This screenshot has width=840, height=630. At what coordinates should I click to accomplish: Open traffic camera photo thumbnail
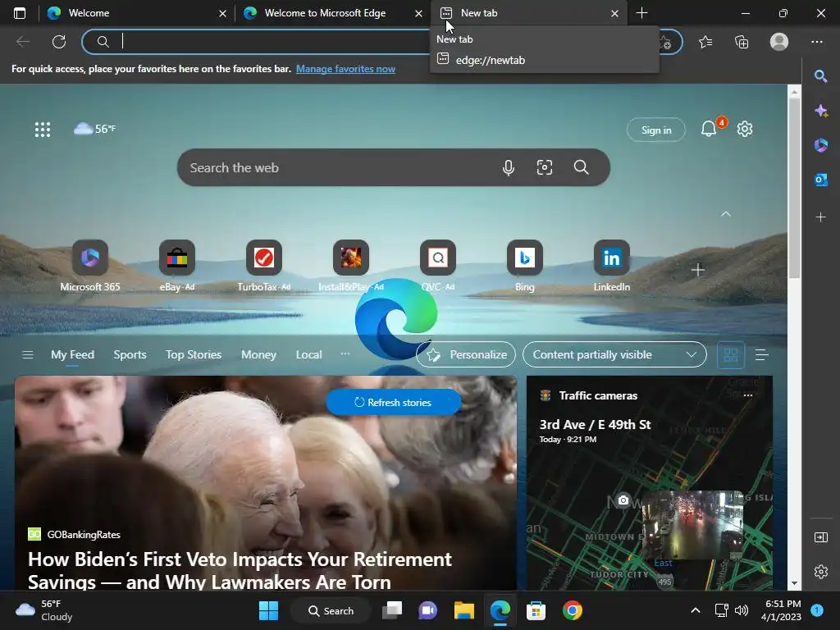tap(692, 525)
